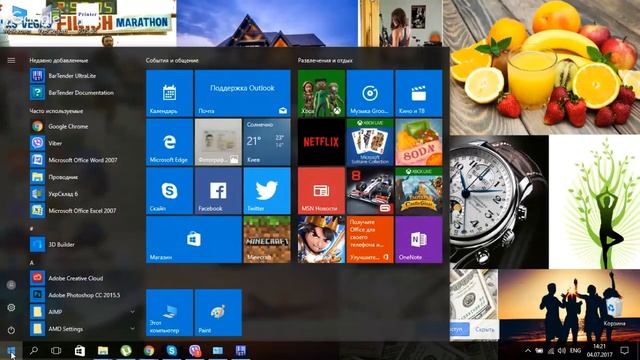
Task: Open BarTender icon on the taskbar
Action: point(241,351)
